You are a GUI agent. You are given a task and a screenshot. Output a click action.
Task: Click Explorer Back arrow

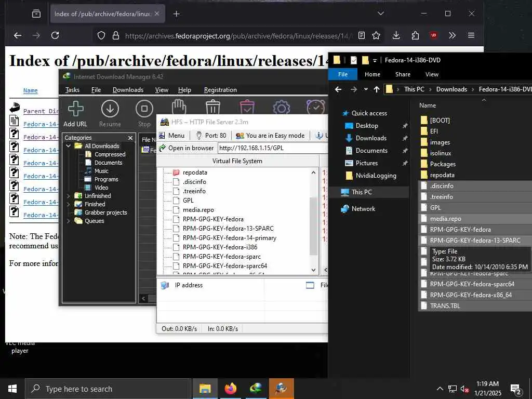[338, 89]
